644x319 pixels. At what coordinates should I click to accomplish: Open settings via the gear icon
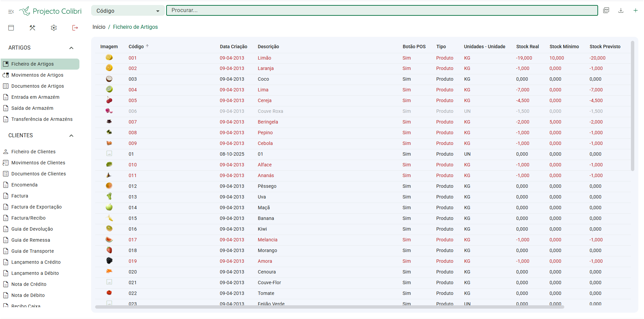click(54, 28)
